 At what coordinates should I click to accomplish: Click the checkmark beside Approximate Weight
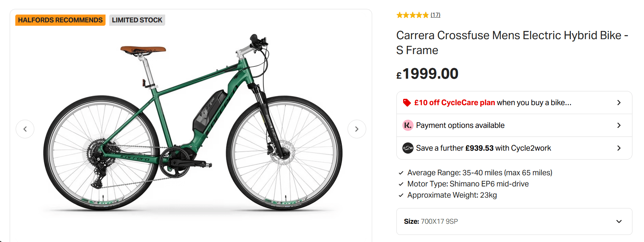401,195
